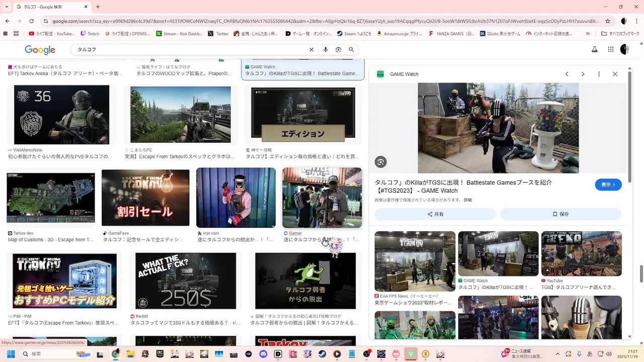Click the 表示 visit button
Screen dimensions: 644x362
click(x=608, y=185)
